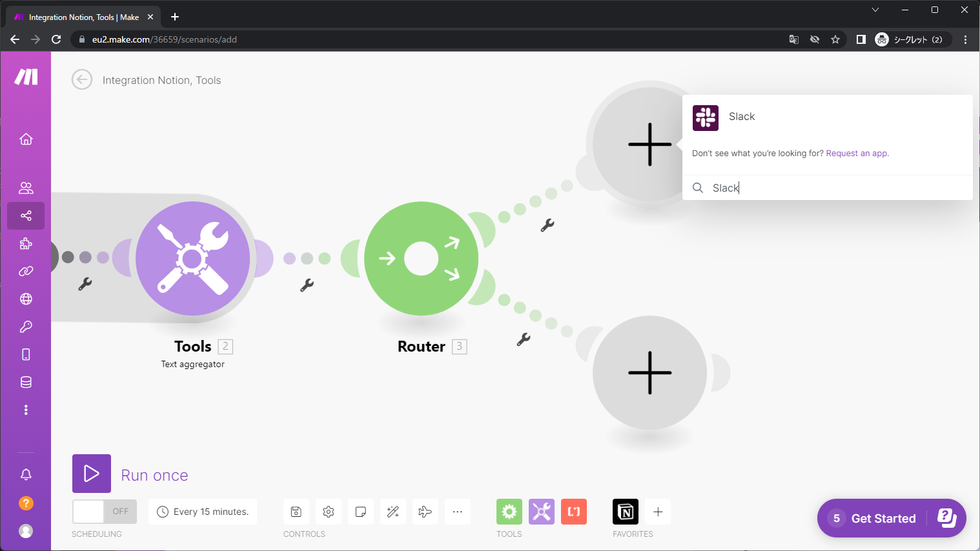The image size is (980, 551).
Task: Select the green Router module
Action: pos(421,259)
